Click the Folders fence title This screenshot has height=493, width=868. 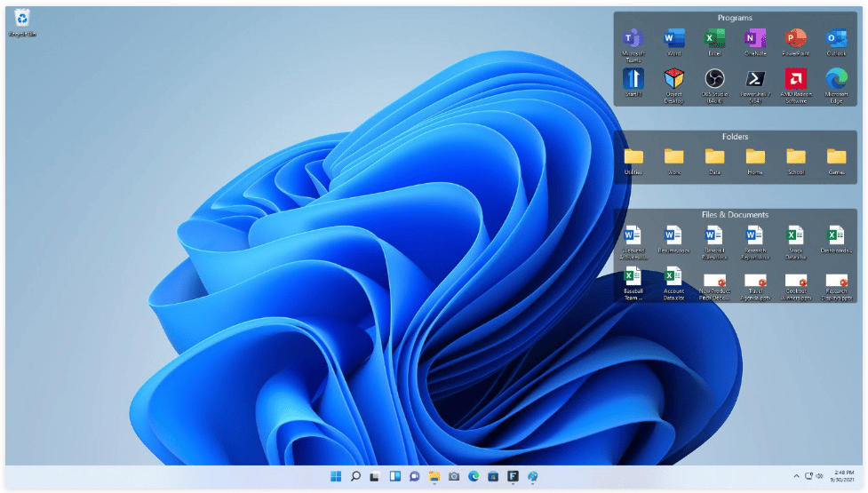(735, 137)
